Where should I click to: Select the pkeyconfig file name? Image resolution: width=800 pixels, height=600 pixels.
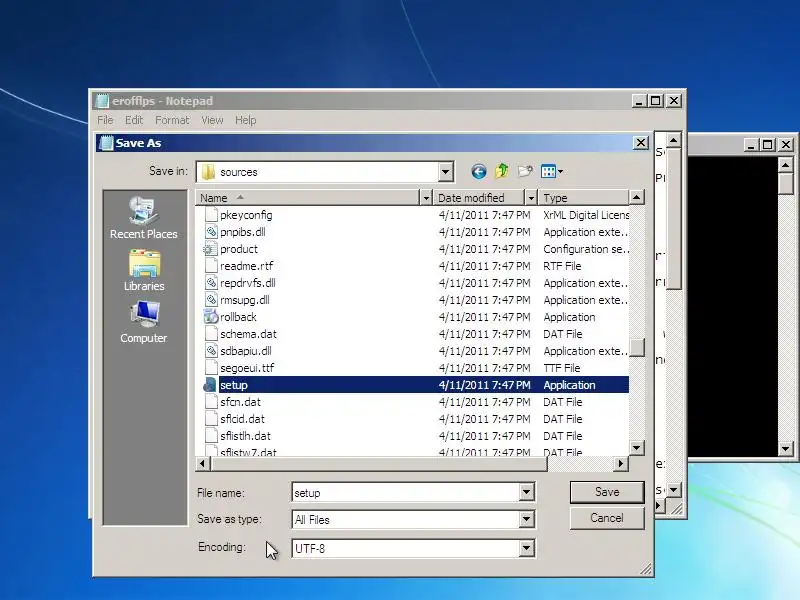246,215
